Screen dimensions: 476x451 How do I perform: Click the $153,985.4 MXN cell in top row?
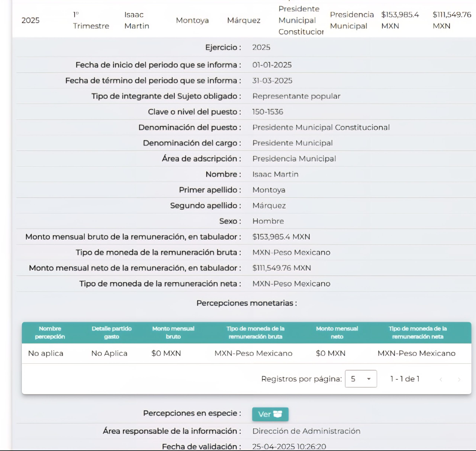click(x=400, y=20)
